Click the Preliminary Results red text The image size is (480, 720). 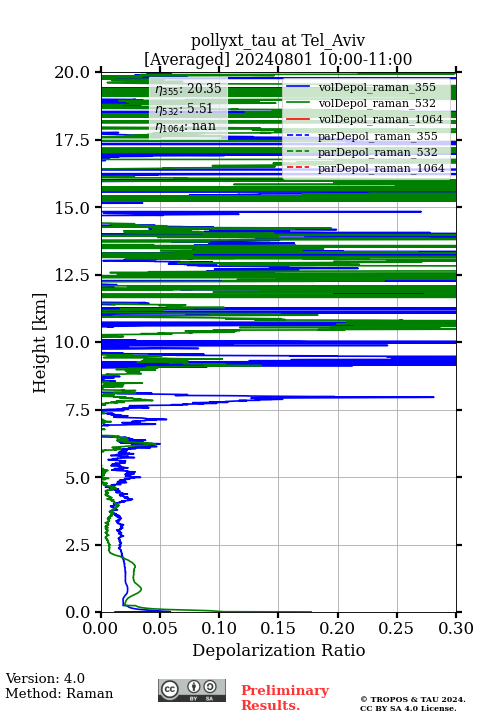pos(285,698)
